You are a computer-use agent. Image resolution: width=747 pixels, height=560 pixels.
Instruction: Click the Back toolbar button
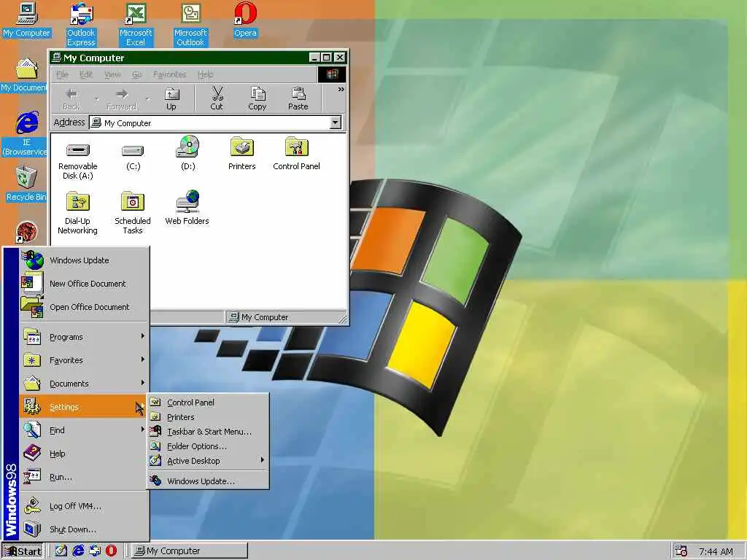(71, 99)
